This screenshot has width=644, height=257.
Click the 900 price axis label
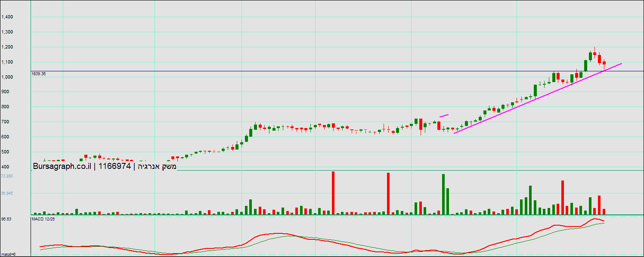click(6, 92)
